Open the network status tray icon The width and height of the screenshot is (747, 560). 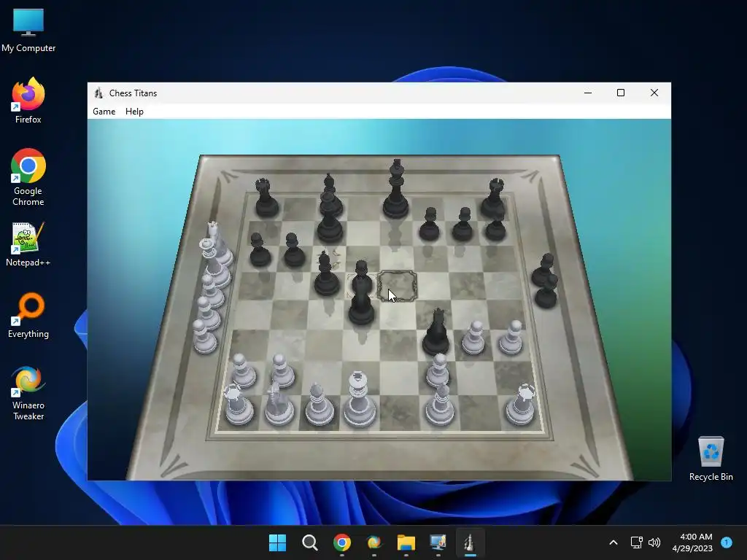636,542
